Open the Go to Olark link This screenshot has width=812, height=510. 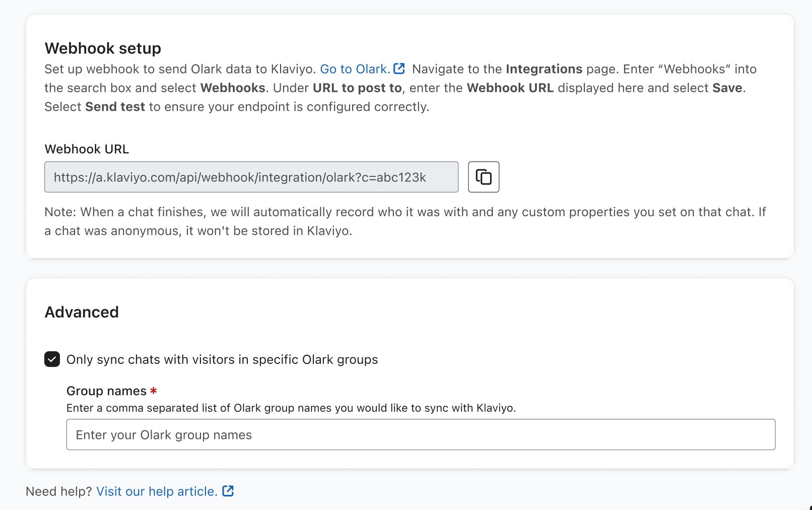click(x=355, y=69)
